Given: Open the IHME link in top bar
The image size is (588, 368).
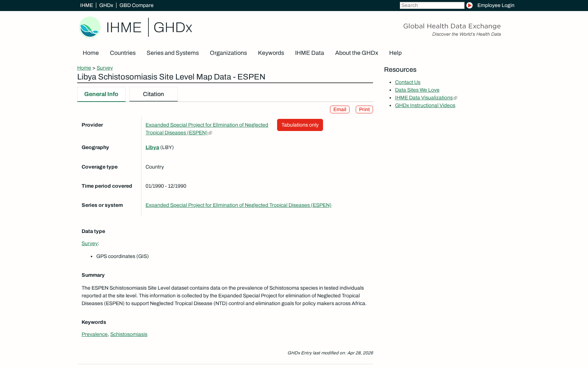Looking at the screenshot, I should coord(86,5).
